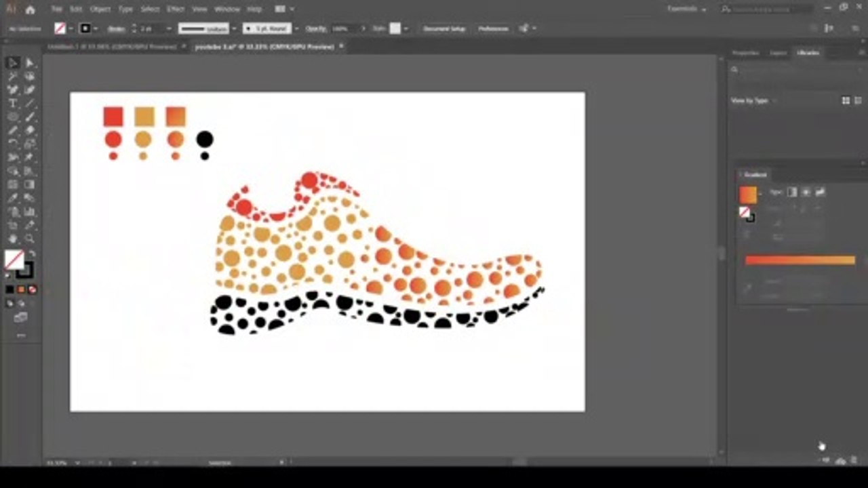The width and height of the screenshot is (868, 488).
Task: Close the active document tab
Action: click(342, 46)
